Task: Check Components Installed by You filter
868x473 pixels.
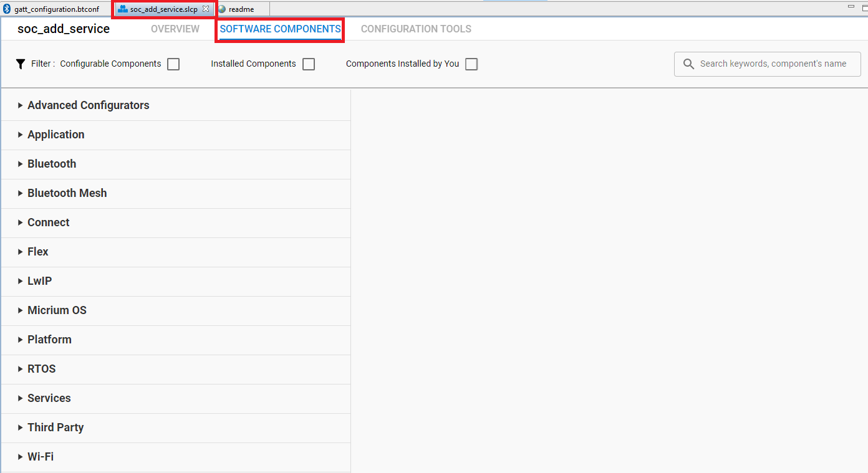Action: tap(471, 64)
